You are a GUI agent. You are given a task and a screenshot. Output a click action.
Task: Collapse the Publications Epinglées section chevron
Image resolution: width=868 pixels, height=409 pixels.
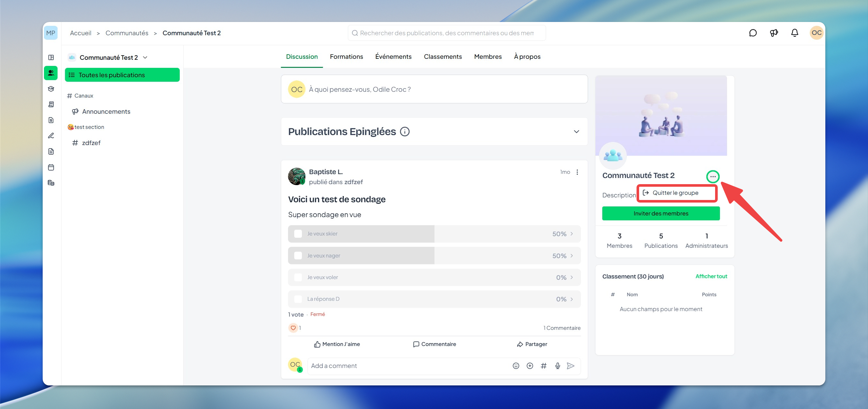click(576, 131)
